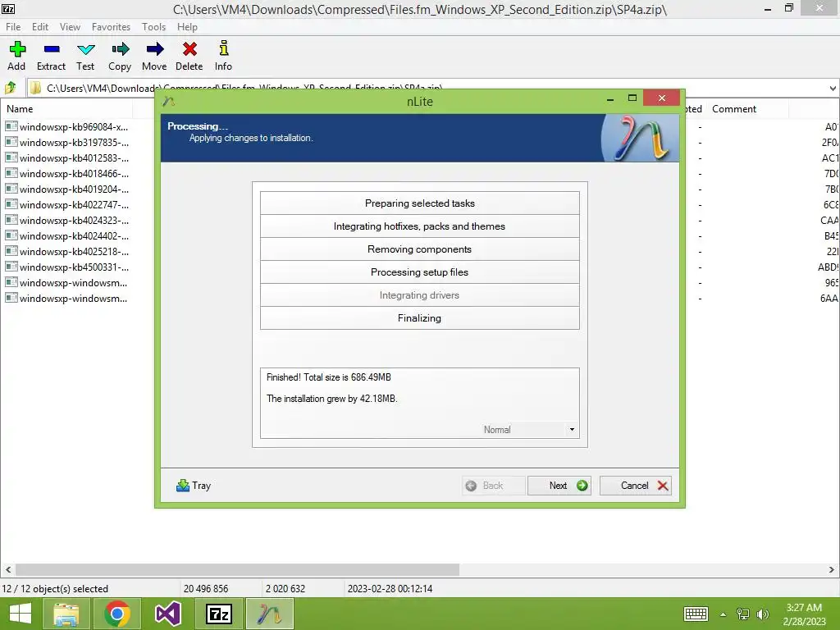Switch to nLite in the taskbar
Viewport: 840px width, 630px height.
point(269,614)
